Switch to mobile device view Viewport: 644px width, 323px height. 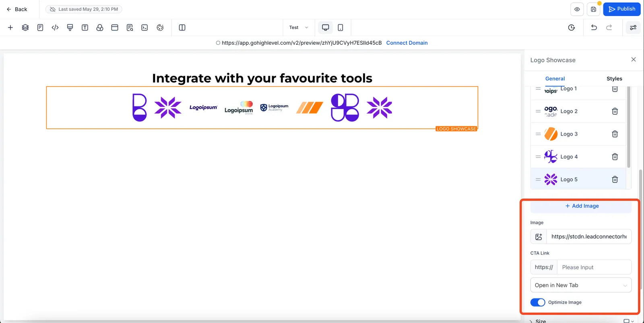[341, 27]
